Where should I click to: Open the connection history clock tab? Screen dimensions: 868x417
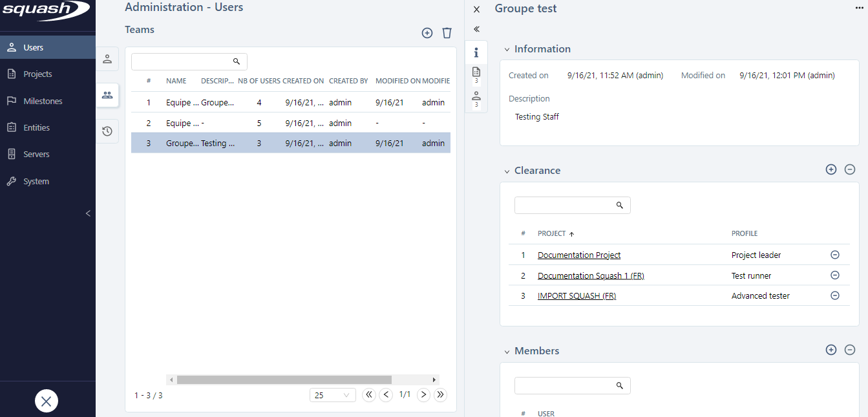pyautogui.click(x=107, y=131)
